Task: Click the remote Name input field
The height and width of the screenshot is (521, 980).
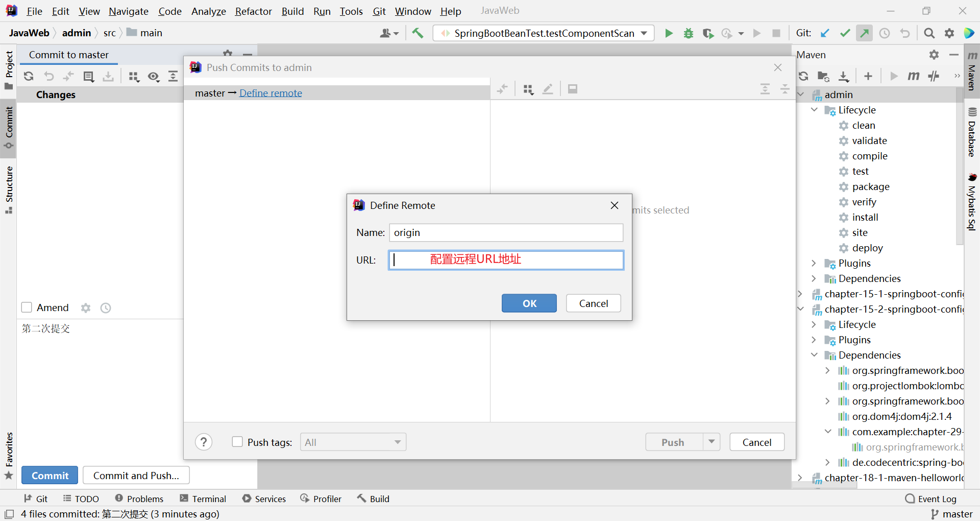Action: (506, 233)
